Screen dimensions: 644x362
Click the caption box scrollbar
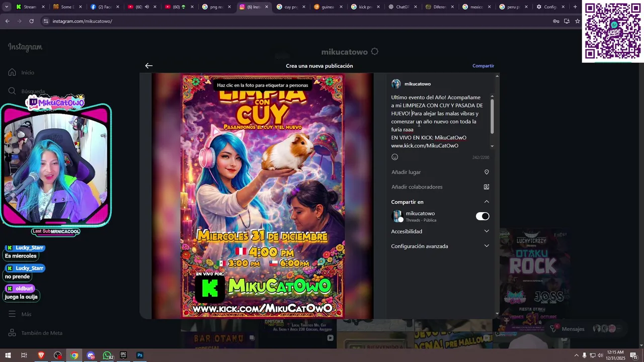coord(492,117)
